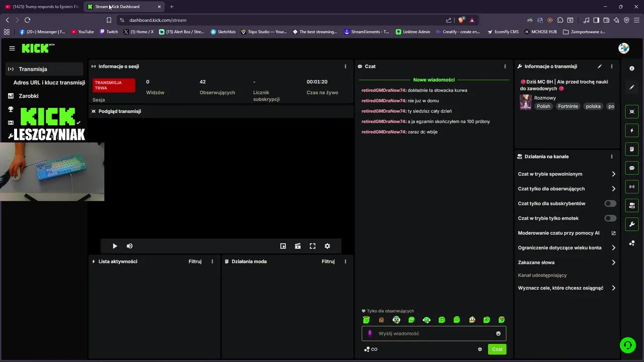
Task: Open Informacje o sesji three-dot menu
Action: pos(345,66)
